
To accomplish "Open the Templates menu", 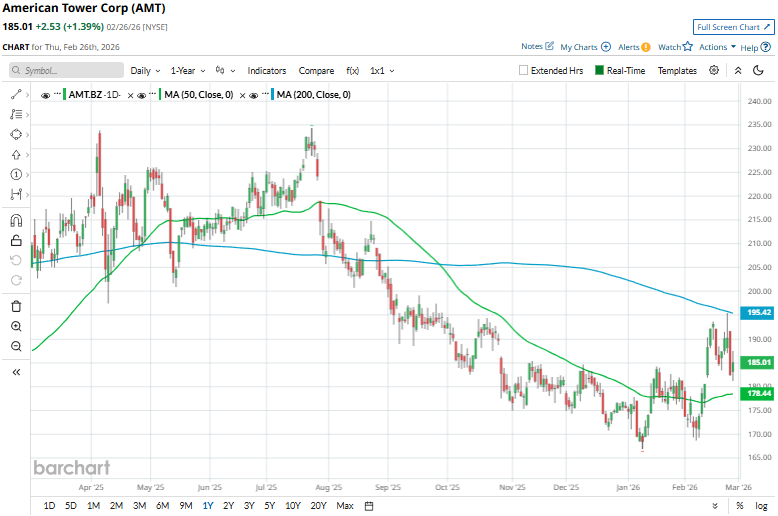I will (x=677, y=71).
